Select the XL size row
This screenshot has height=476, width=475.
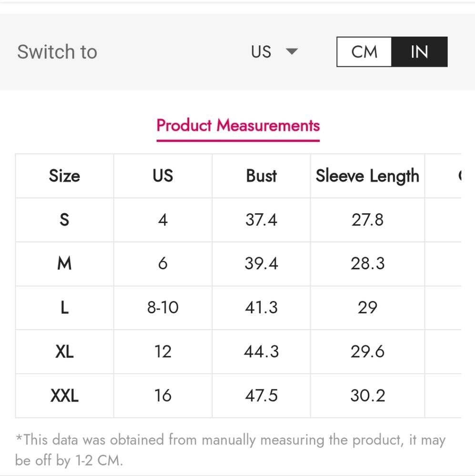(x=238, y=352)
